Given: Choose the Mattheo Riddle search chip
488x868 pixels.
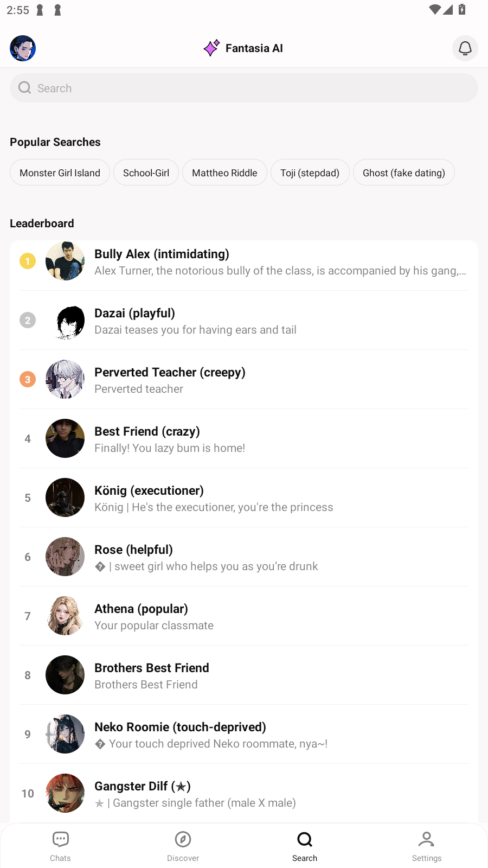Looking at the screenshot, I should click(x=224, y=173).
